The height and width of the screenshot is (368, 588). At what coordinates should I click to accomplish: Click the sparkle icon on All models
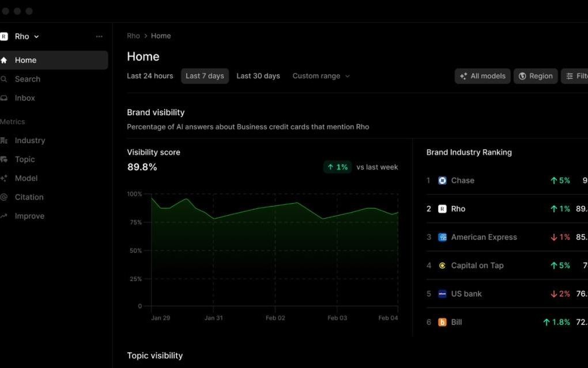pyautogui.click(x=463, y=76)
